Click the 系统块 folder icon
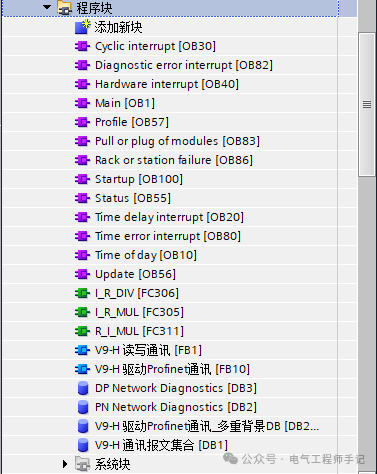Image resolution: width=377 pixels, height=474 pixels. [x=82, y=464]
